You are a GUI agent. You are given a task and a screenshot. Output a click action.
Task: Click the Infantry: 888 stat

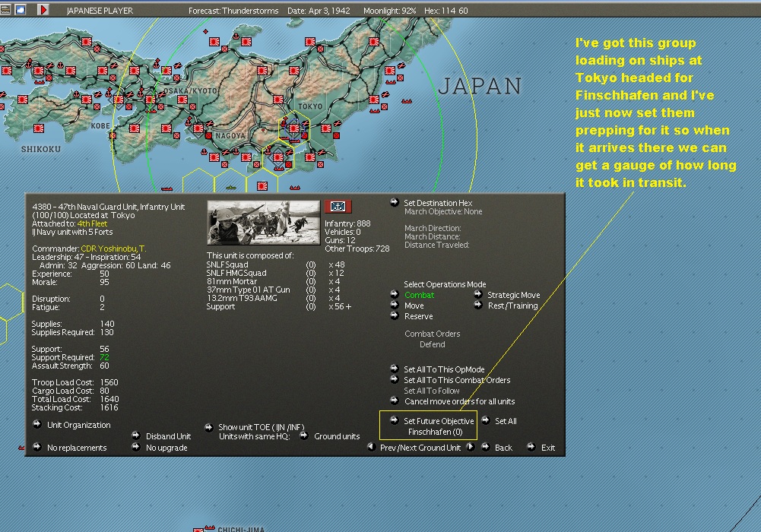347,223
